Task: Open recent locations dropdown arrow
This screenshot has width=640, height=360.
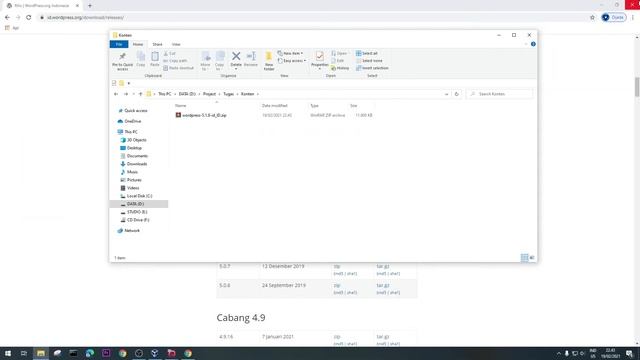Action: pyautogui.click(x=133, y=94)
